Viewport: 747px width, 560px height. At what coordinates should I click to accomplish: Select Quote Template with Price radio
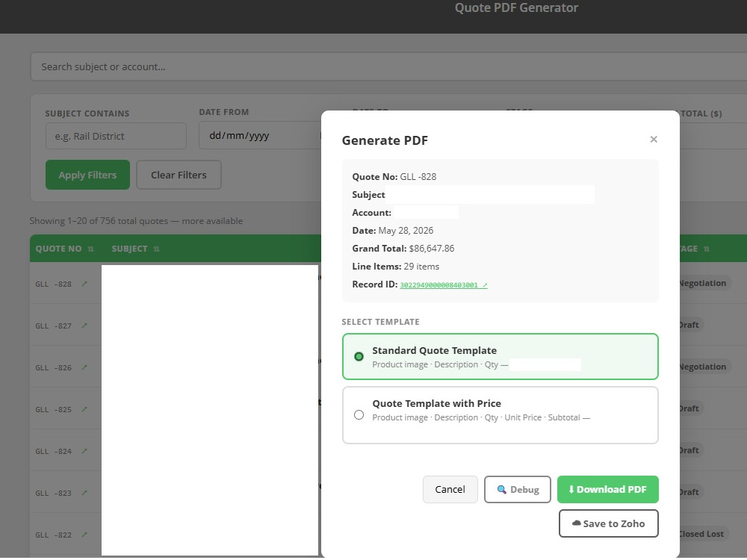[x=359, y=414]
